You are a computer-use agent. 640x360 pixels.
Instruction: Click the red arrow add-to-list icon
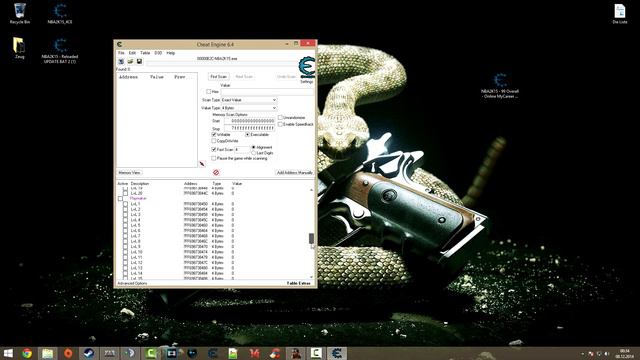(202, 164)
